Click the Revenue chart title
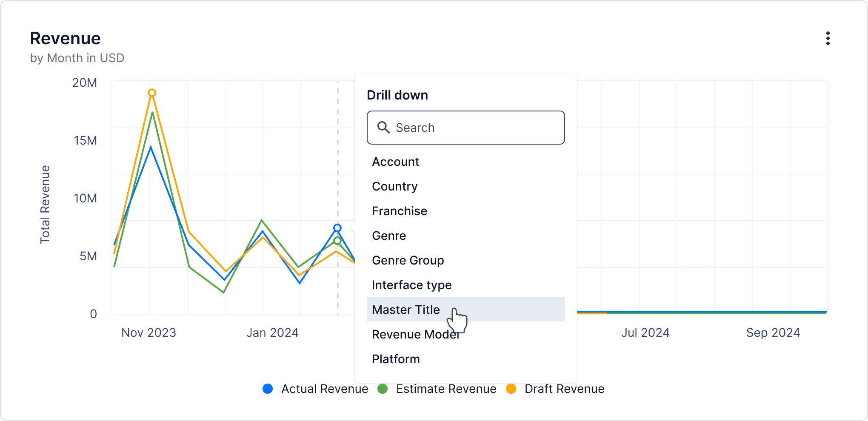 click(65, 38)
